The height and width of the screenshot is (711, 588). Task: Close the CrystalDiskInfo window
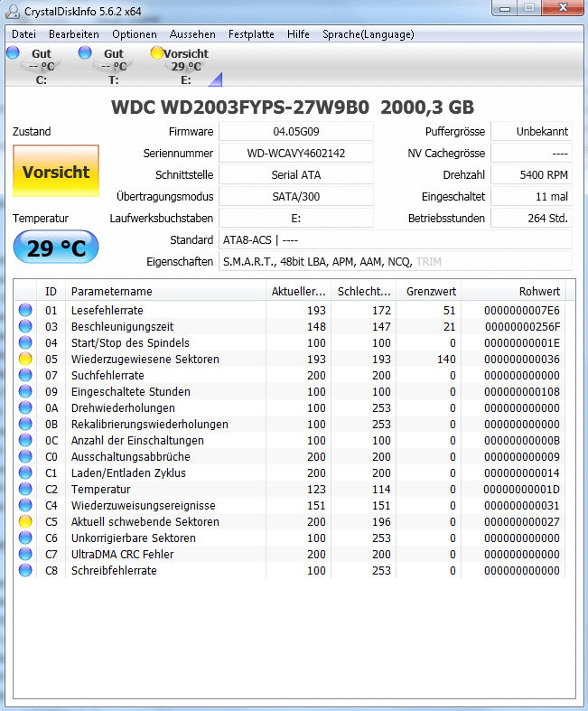(563, 8)
